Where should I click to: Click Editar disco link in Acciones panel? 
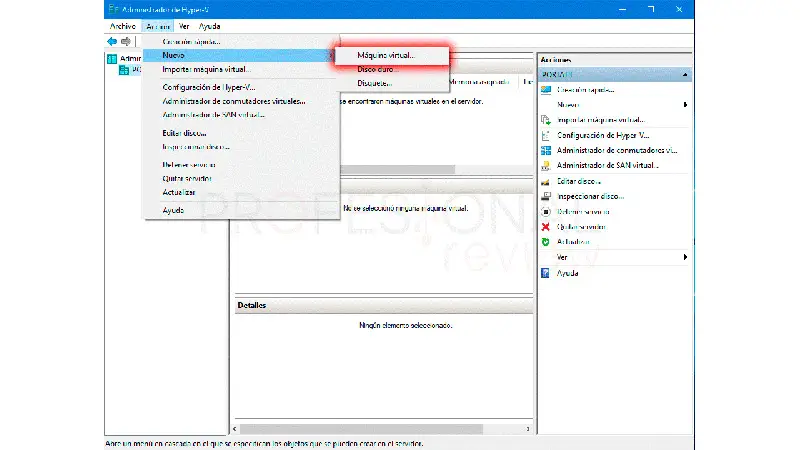579,181
